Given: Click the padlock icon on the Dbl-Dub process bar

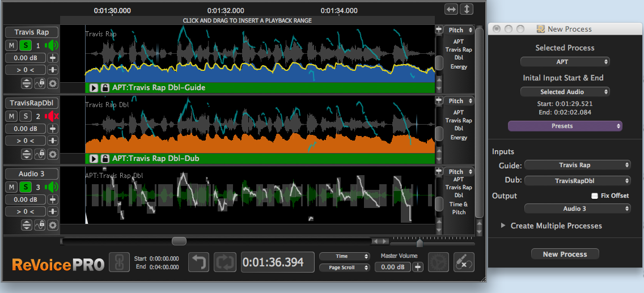Looking at the screenshot, I should [105, 159].
